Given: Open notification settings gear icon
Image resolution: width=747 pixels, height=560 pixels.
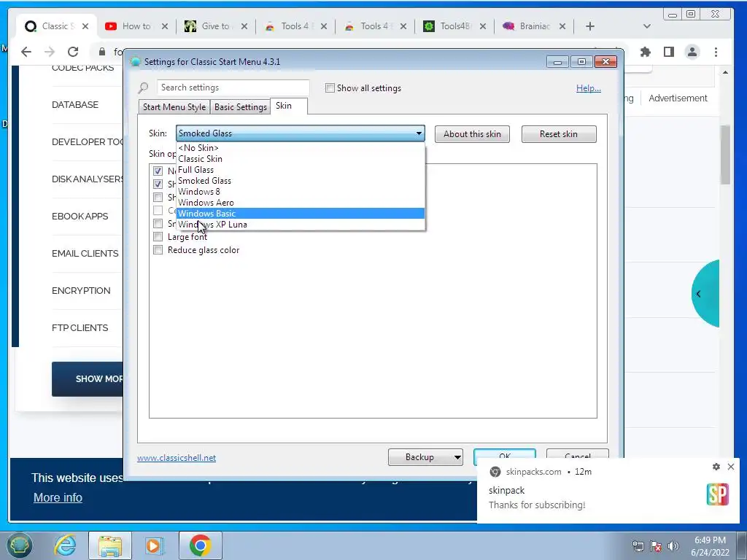Looking at the screenshot, I should [x=716, y=467].
